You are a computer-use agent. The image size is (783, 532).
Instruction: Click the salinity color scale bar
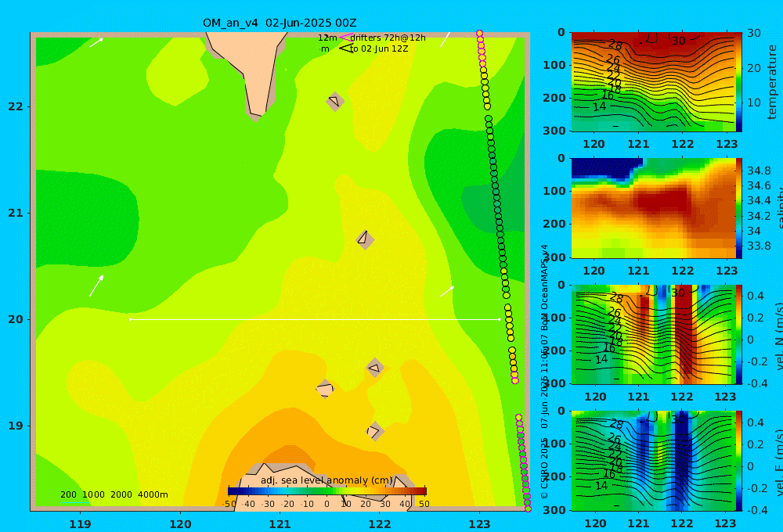[739, 208]
